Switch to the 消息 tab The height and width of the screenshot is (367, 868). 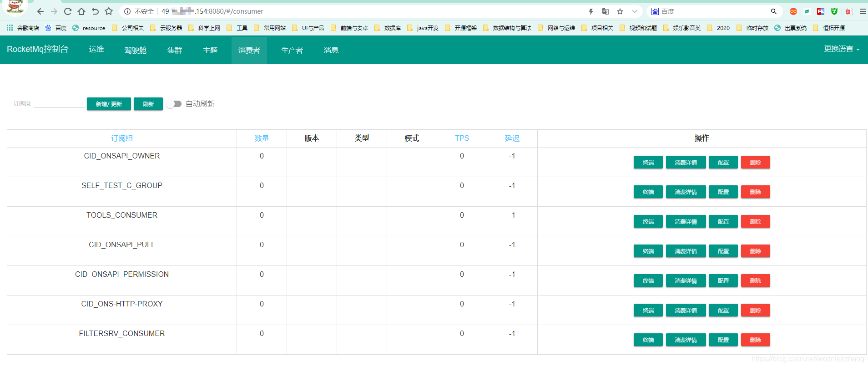click(x=331, y=50)
